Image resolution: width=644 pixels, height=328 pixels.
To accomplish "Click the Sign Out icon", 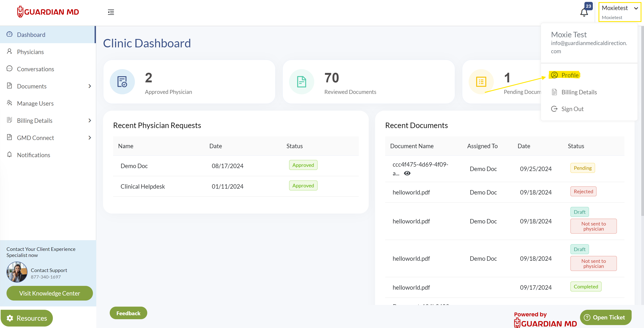I will (554, 109).
